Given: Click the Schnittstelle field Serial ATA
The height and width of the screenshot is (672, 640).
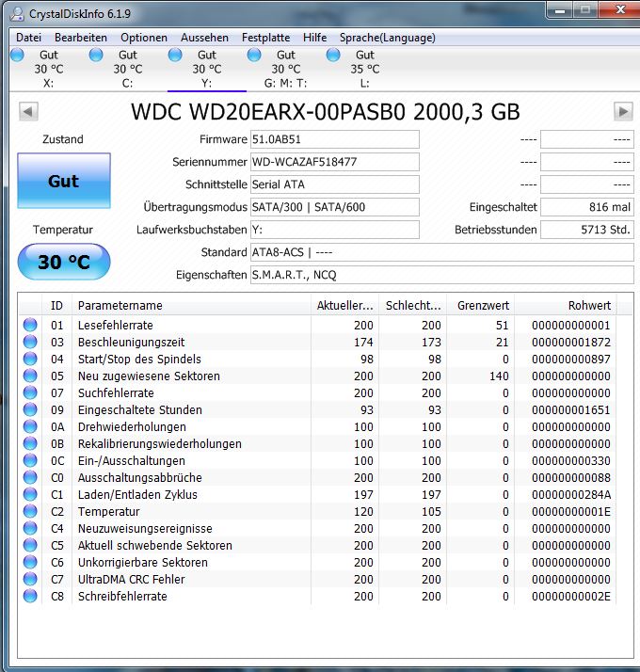Looking at the screenshot, I should pyautogui.click(x=335, y=184).
